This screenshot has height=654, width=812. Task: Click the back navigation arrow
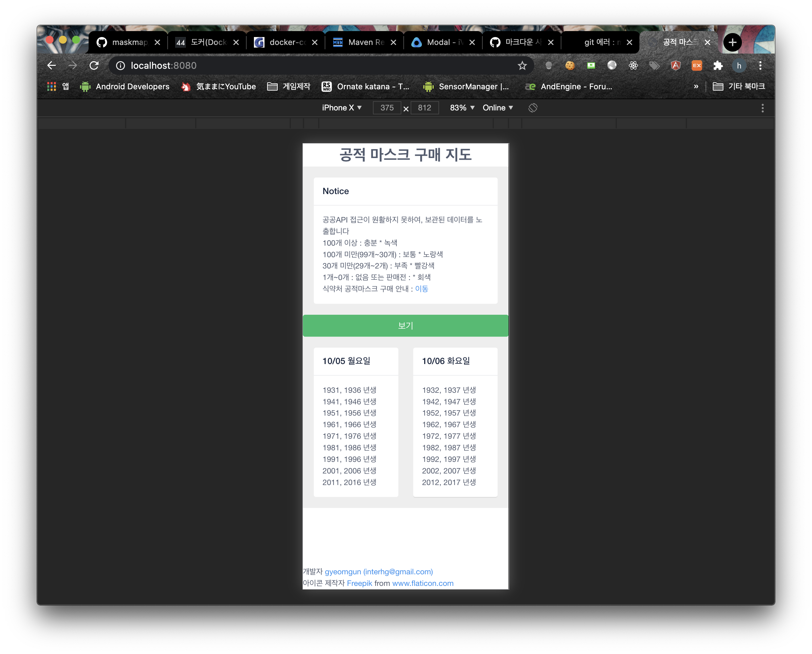click(x=52, y=65)
